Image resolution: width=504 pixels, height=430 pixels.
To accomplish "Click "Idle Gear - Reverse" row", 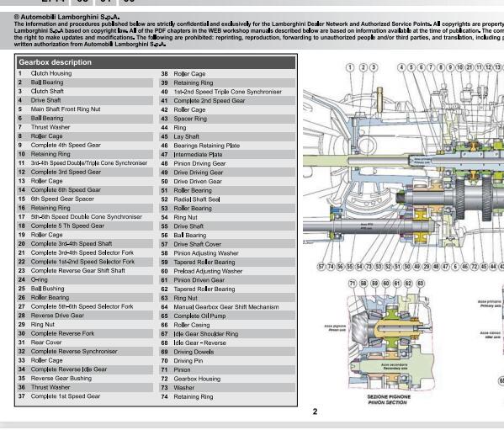I will click(227, 343).
